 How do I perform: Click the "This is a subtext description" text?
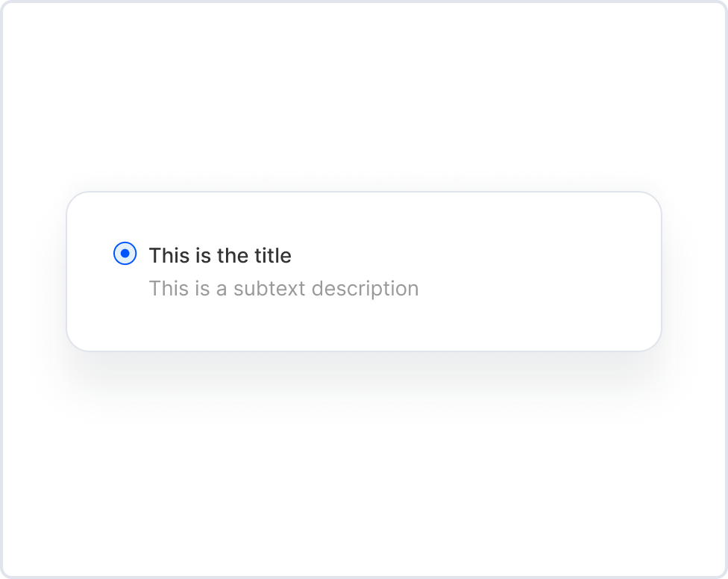coord(283,289)
